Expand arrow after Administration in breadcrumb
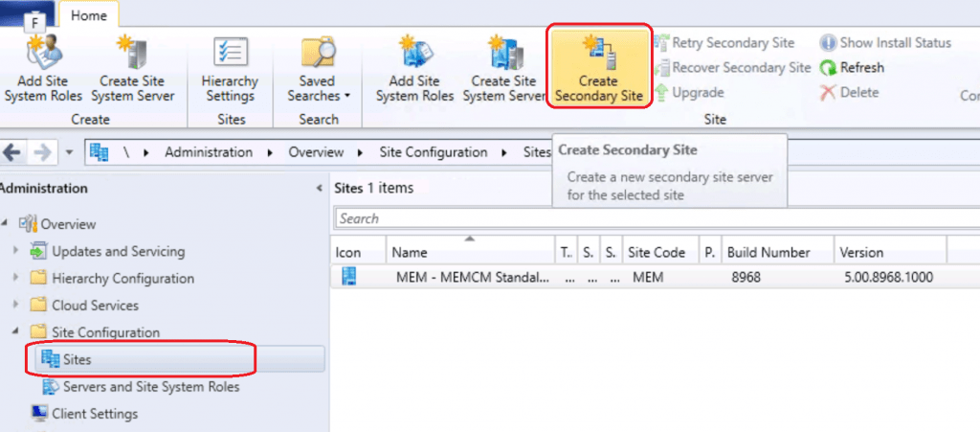 (270, 152)
